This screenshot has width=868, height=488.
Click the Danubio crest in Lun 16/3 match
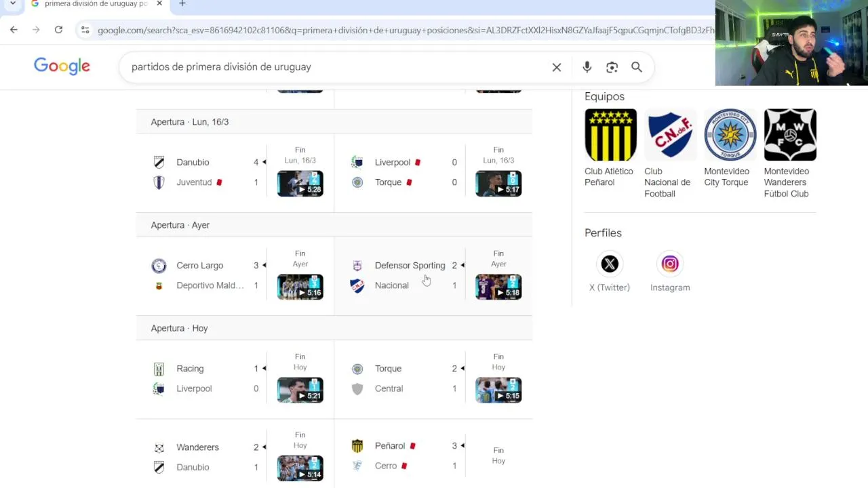pos(159,162)
